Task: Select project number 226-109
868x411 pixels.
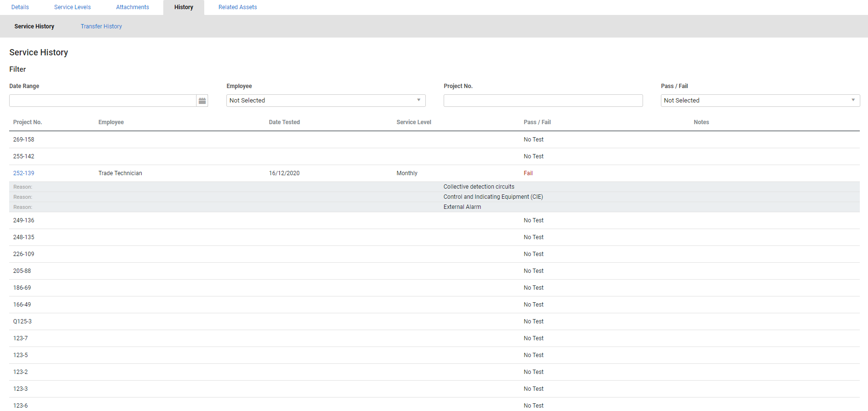Action: [x=24, y=254]
